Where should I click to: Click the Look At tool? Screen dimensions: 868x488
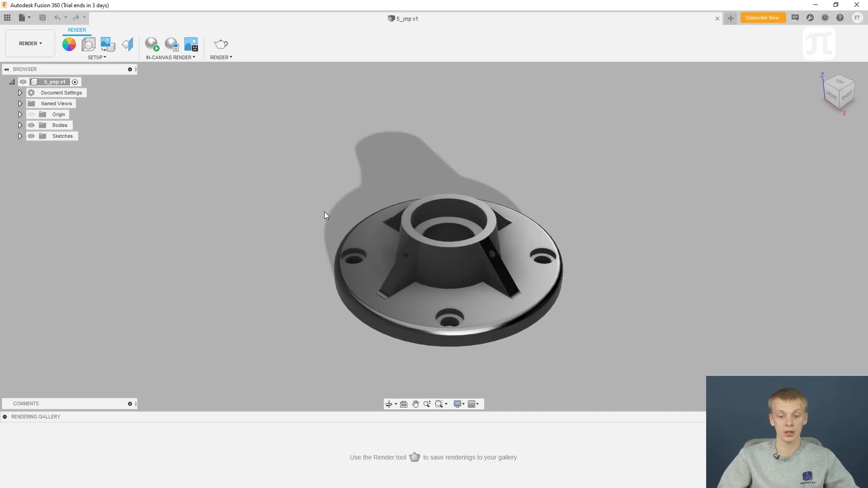pyautogui.click(x=404, y=404)
